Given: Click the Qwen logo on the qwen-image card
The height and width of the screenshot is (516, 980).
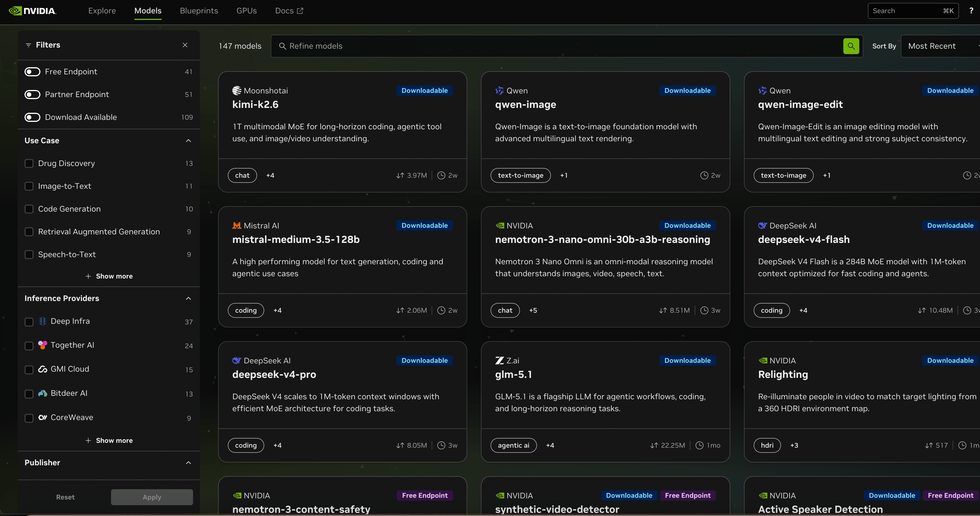Looking at the screenshot, I should [x=499, y=91].
